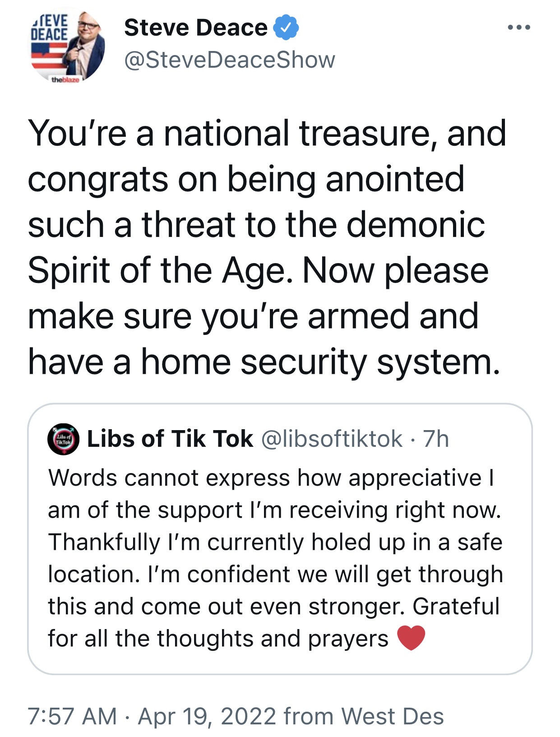Open Steve Deace's profile picture
The width and height of the screenshot is (560, 737).
(68, 46)
